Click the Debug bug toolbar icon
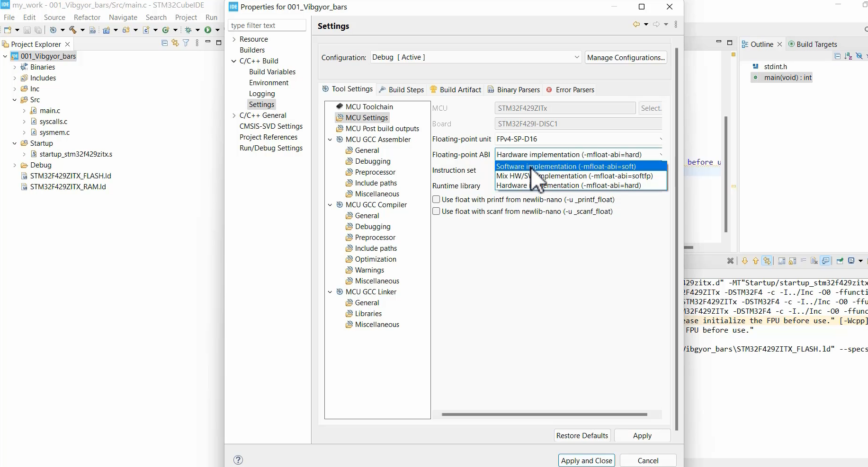 (188, 30)
